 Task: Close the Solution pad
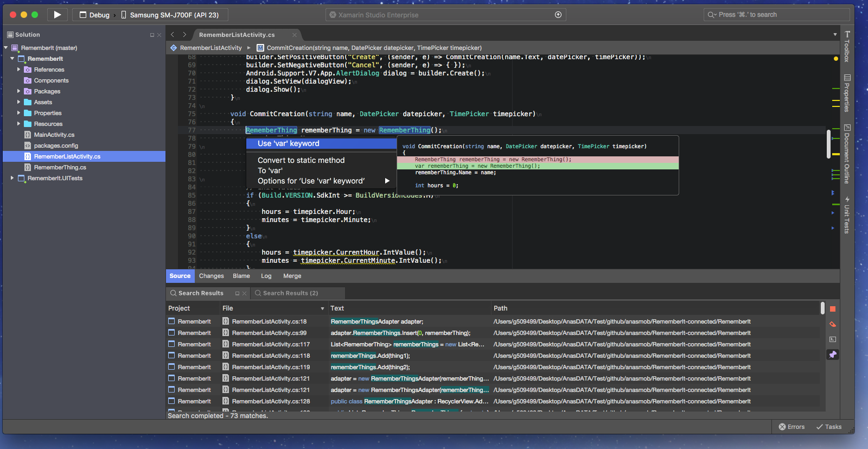point(159,35)
